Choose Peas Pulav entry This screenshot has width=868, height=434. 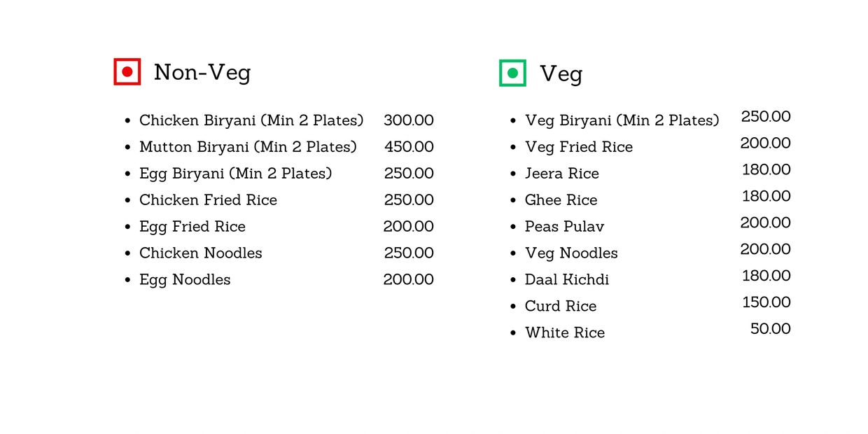565,227
